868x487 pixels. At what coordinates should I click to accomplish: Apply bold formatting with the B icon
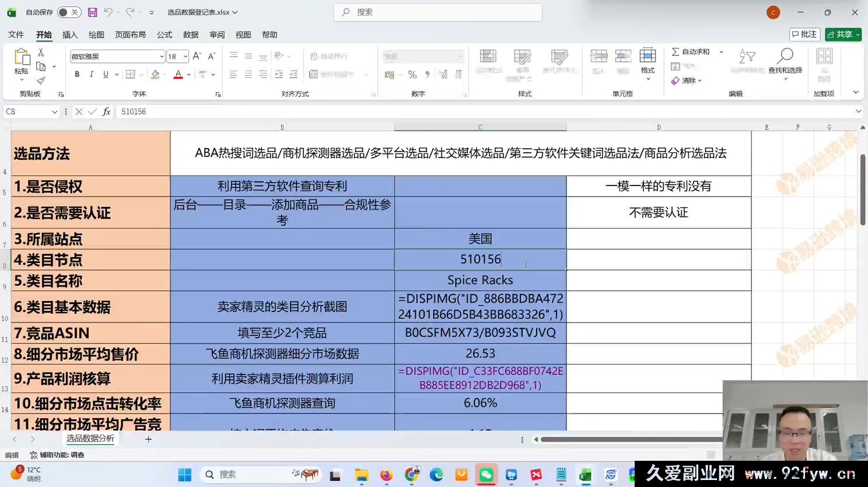(x=76, y=75)
